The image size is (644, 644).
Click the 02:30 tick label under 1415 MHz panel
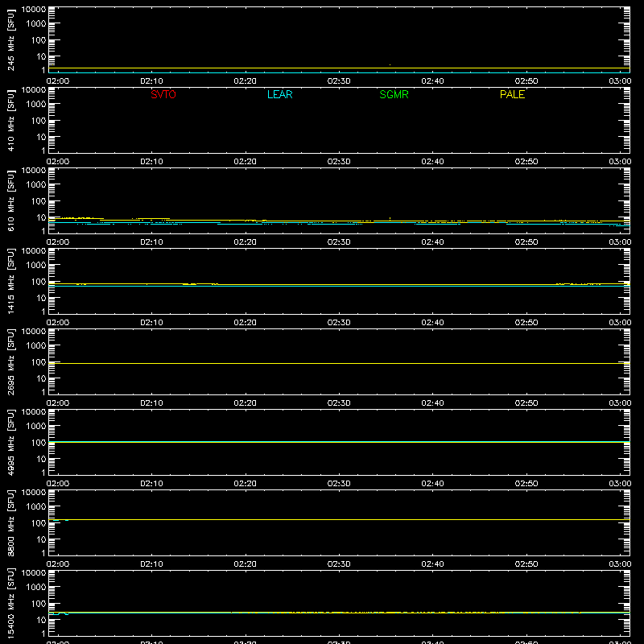[339, 323]
